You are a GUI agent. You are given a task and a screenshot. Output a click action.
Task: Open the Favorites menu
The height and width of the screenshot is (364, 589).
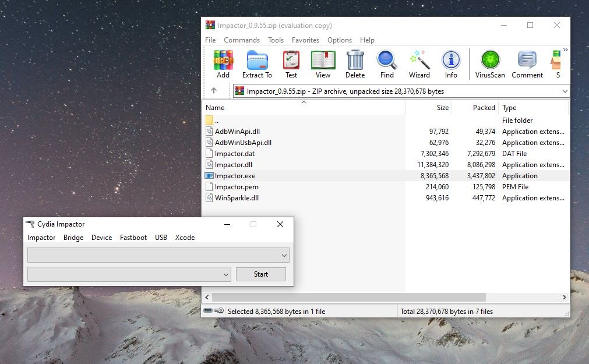305,40
